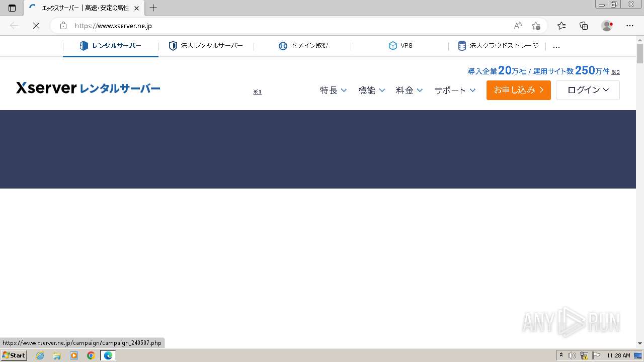Viewport: 644px width, 362px height.
Task: Stop loading the page
Action: click(x=36, y=26)
